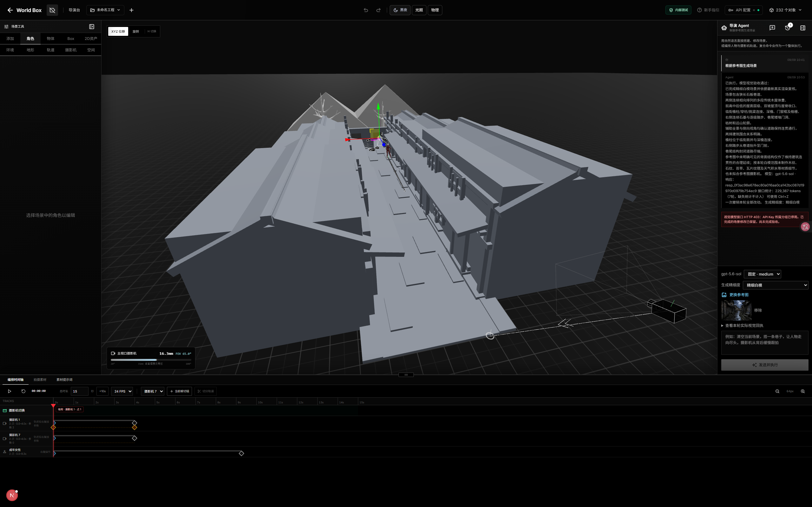
Task: Add a new project with the plus icon
Action: (132, 10)
